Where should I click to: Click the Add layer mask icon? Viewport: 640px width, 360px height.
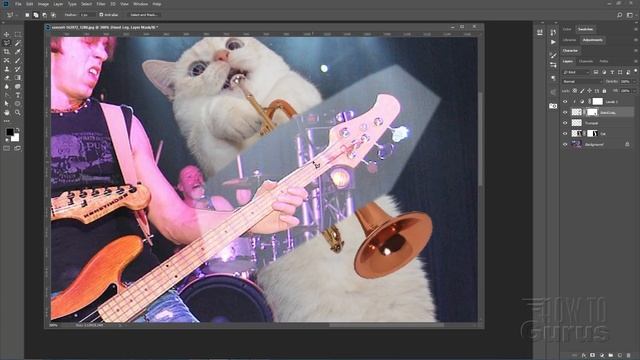pyautogui.click(x=593, y=356)
